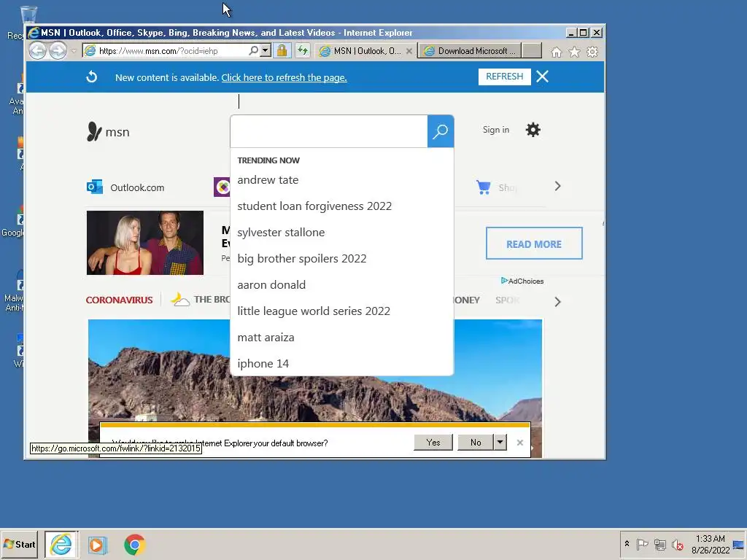This screenshot has width=747, height=560.
Task: Select trending 'iphone 14'
Action: coord(263,363)
